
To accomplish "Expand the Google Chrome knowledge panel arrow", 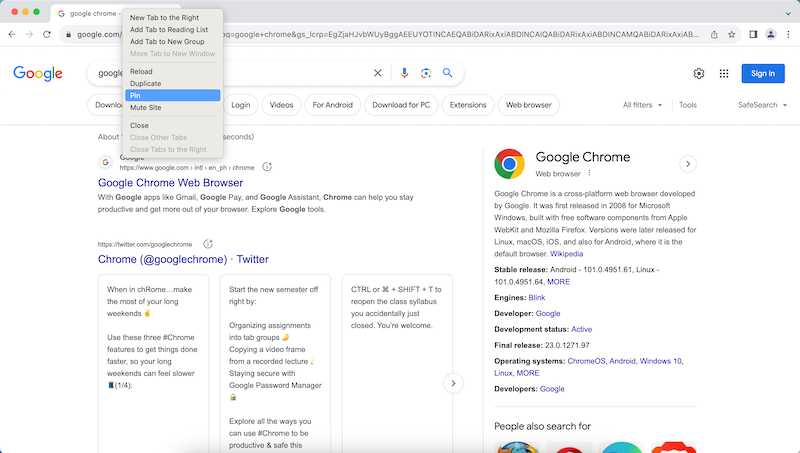I will 688,164.
